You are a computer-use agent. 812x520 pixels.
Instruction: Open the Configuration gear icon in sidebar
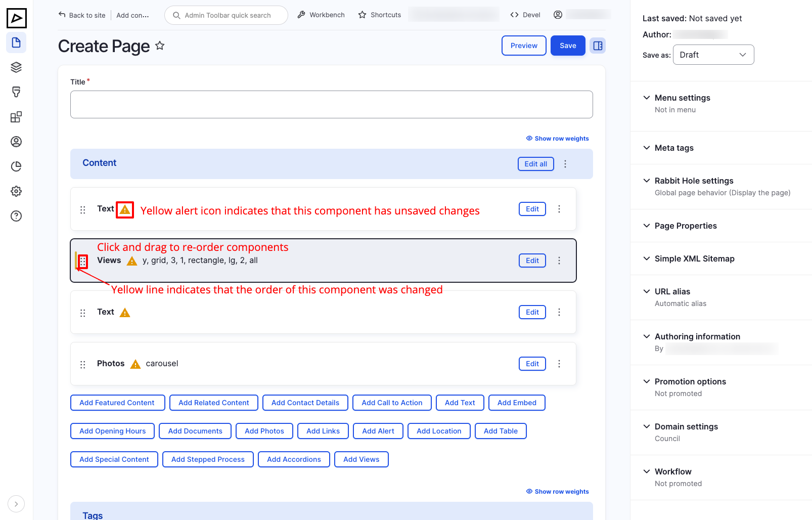[x=16, y=191]
